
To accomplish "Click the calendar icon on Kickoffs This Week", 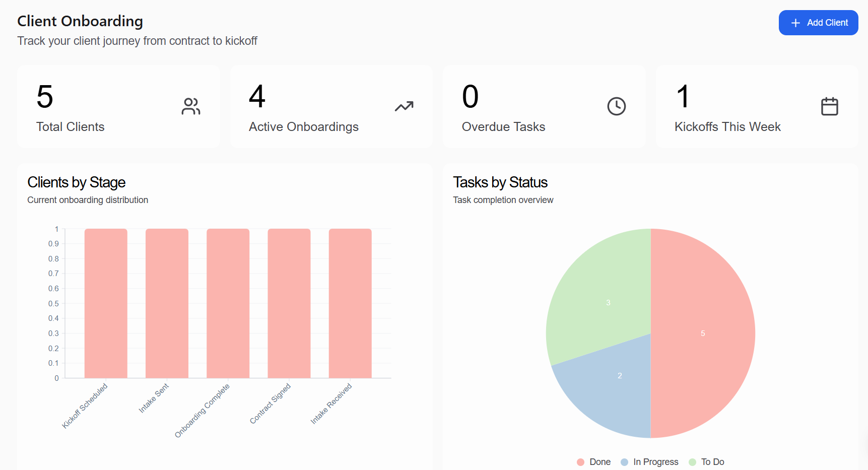I will (829, 106).
